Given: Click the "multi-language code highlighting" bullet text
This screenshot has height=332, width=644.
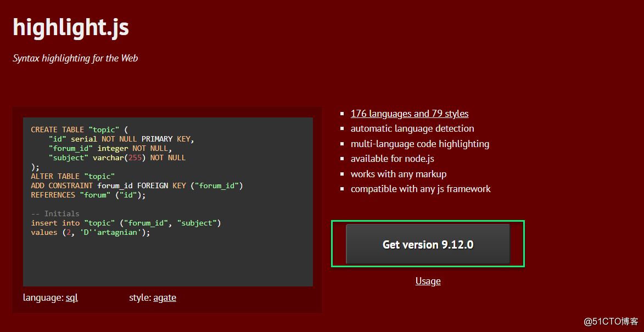Looking at the screenshot, I should click(x=420, y=144).
